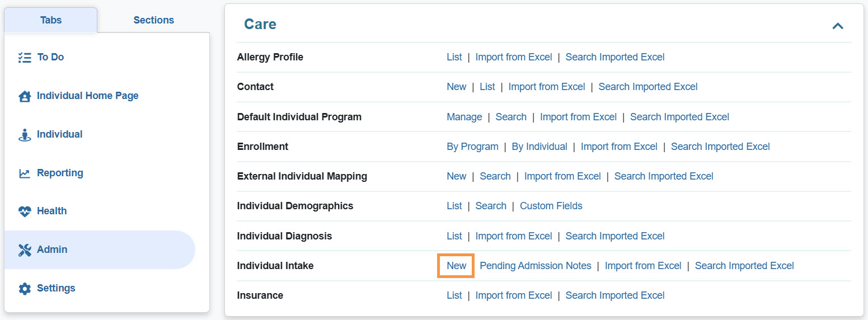868x320 pixels.
Task: Open Allergy Profile List
Action: [x=454, y=57]
